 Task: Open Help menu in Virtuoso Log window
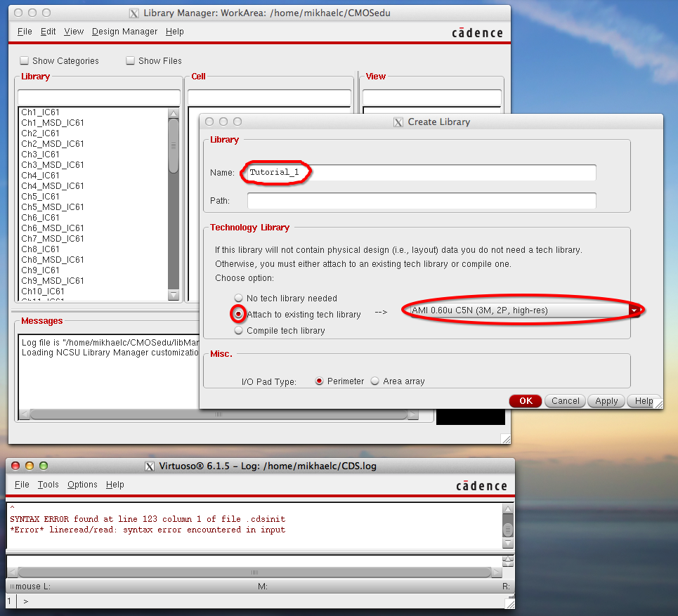coord(115,485)
